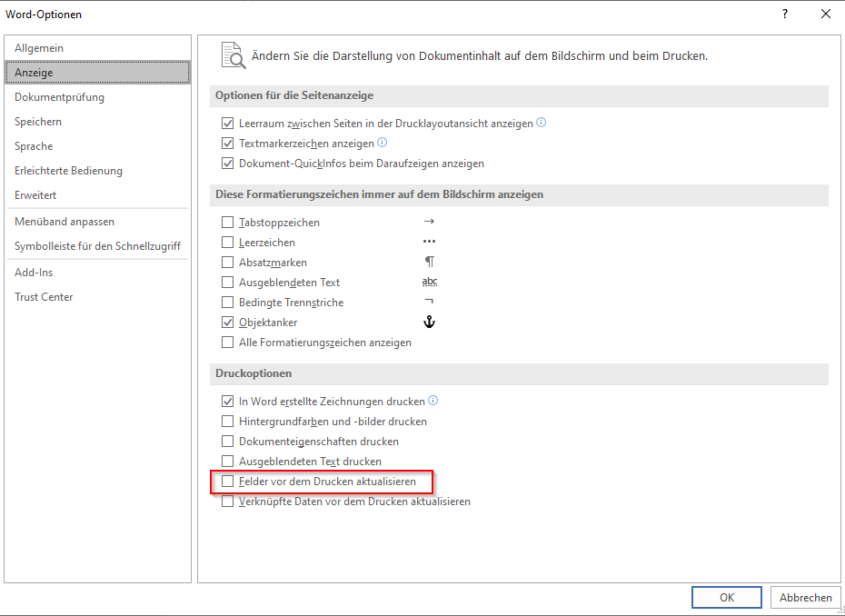Open Erleichterte Bedienung settings
The height and width of the screenshot is (616, 845).
click(x=97, y=170)
